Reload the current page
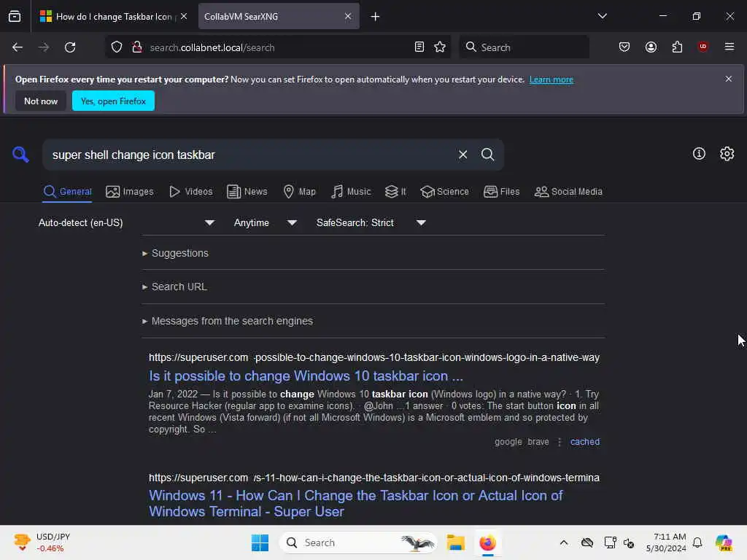747x560 pixels. pos(70,47)
